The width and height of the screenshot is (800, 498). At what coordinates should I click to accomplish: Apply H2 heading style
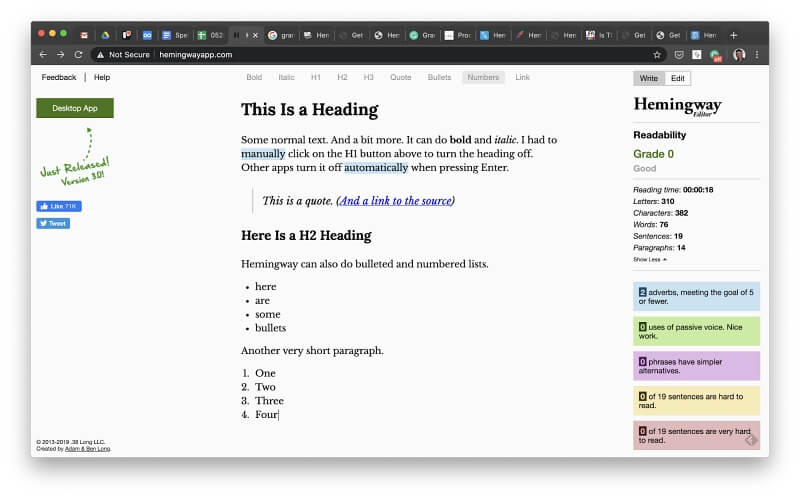coord(342,77)
